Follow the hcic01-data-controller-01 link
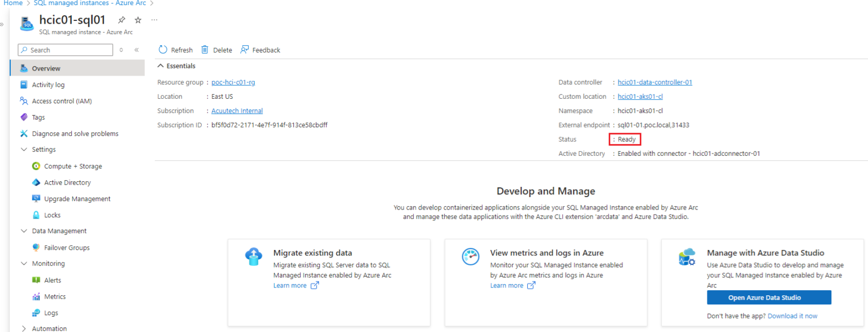This screenshot has height=332, width=868. 654,82
